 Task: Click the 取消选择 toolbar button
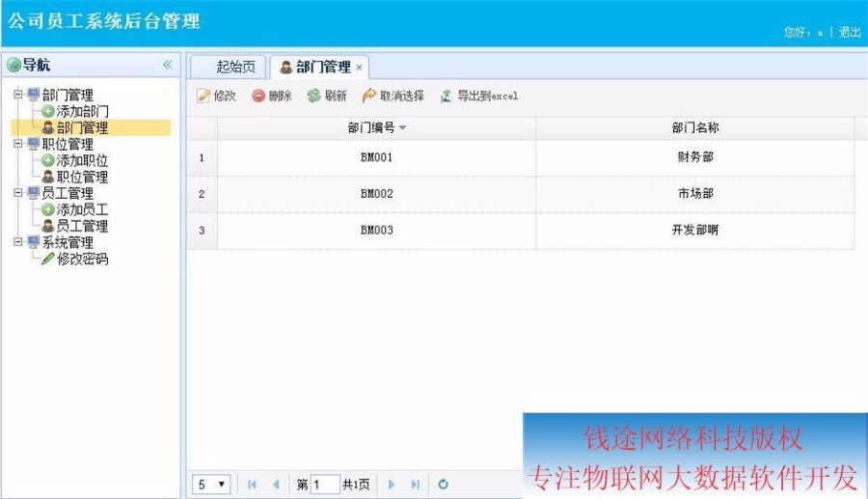click(x=393, y=96)
